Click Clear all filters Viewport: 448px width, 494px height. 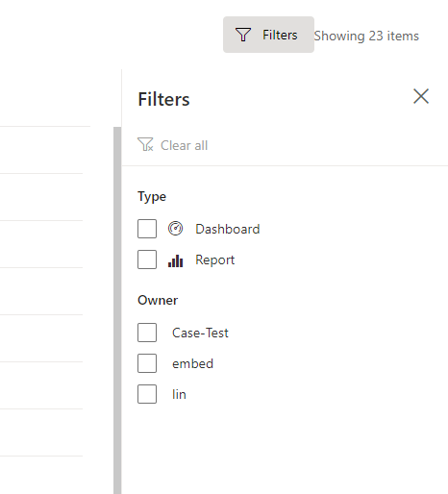(x=172, y=145)
